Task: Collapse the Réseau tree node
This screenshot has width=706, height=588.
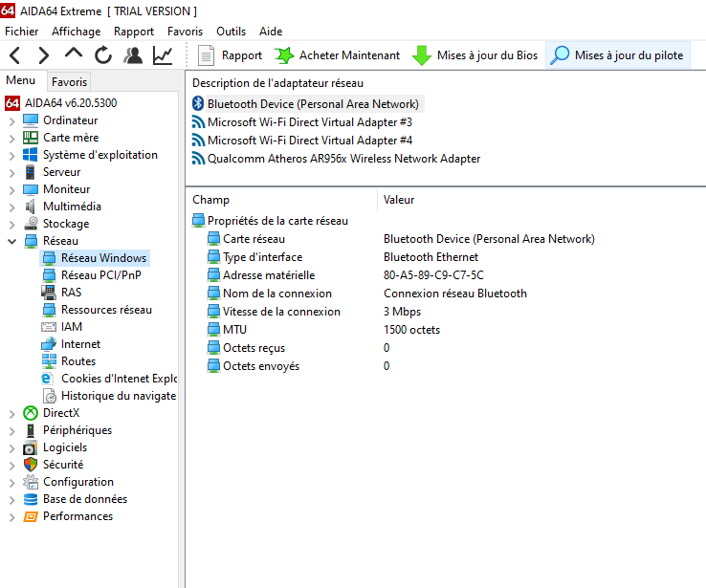Action: [x=12, y=241]
